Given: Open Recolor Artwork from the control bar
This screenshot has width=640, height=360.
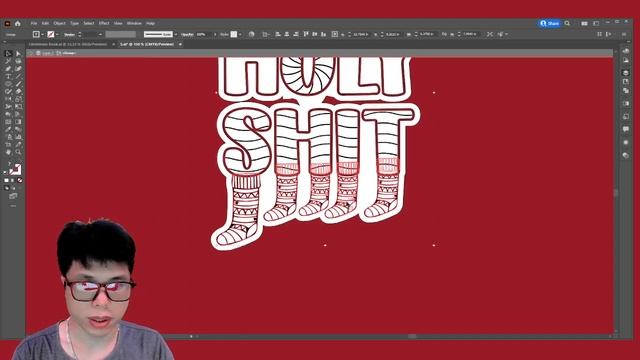Looking at the screenshot, I should pos(251,34).
